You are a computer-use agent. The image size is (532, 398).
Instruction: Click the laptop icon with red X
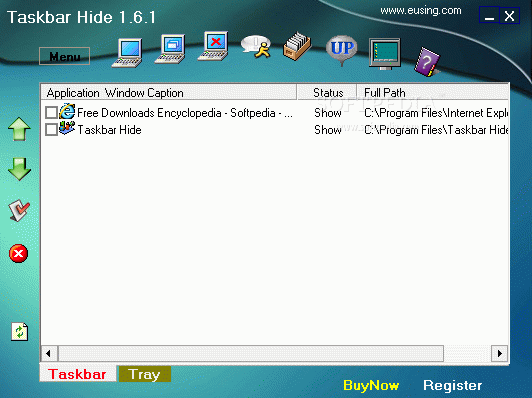point(213,46)
